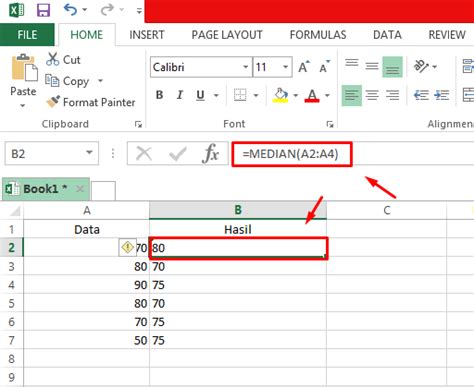Click the text Orientation icon
The image size is (474, 387).
(x=421, y=66)
